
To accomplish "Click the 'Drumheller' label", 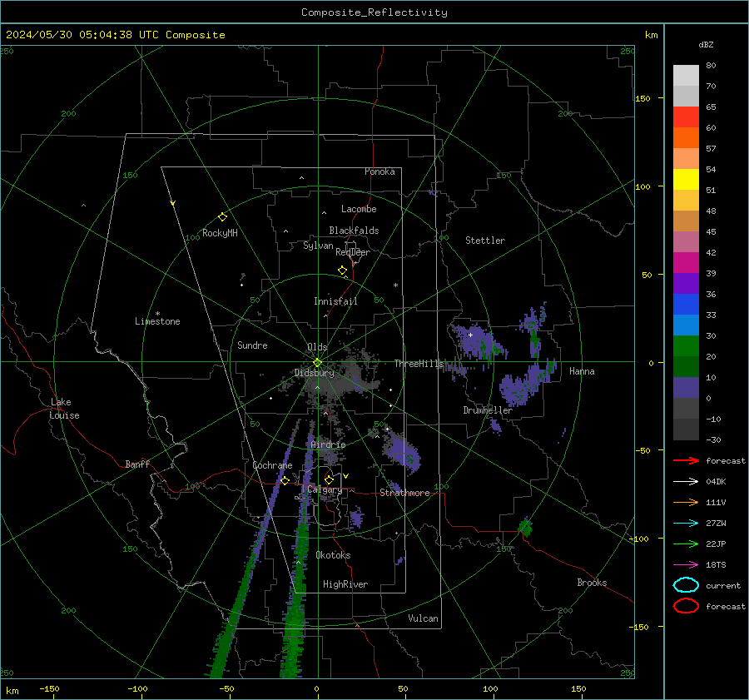I will (488, 410).
